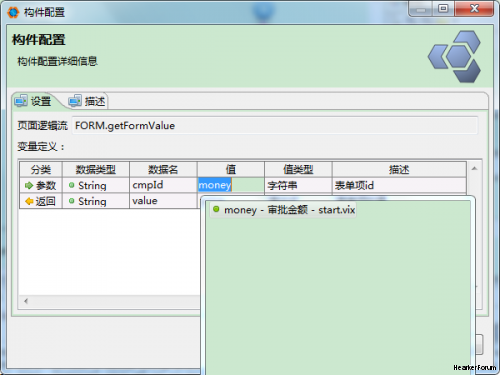Click the blue hexagon logo graphic
Image resolution: width=500 pixels, height=375 pixels.
pyautogui.click(x=454, y=56)
